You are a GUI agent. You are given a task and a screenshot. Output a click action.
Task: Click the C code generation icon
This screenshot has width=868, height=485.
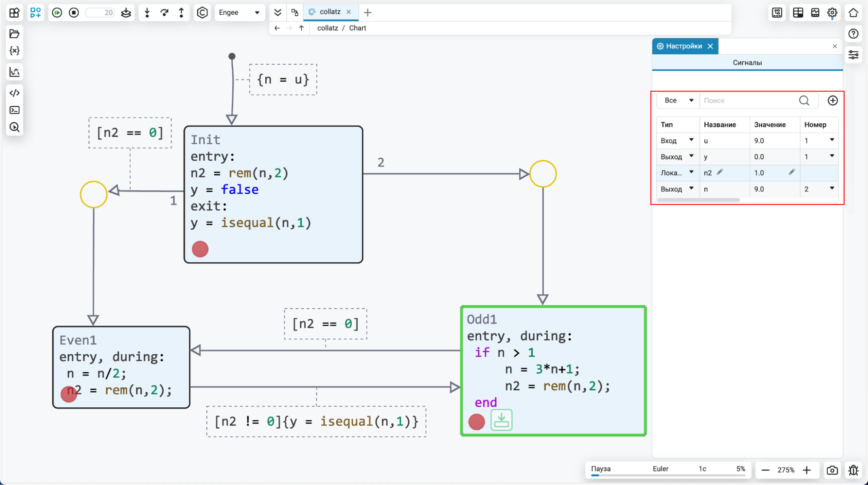pos(202,13)
